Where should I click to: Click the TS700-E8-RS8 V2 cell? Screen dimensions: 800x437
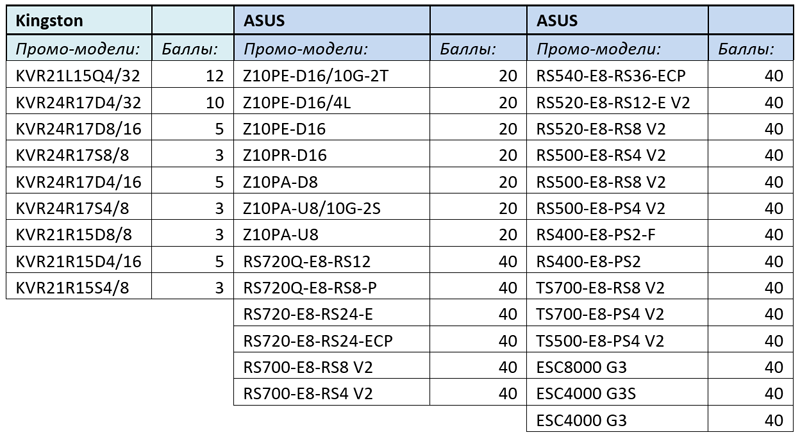(617, 287)
